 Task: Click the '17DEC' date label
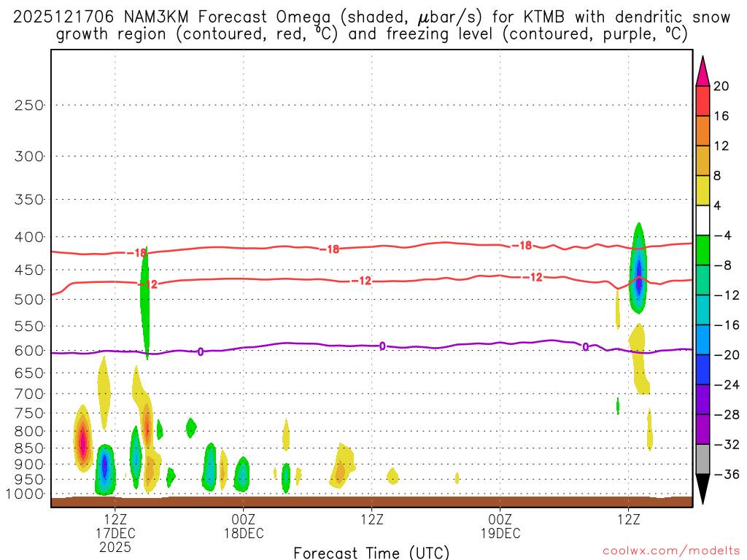115,533
